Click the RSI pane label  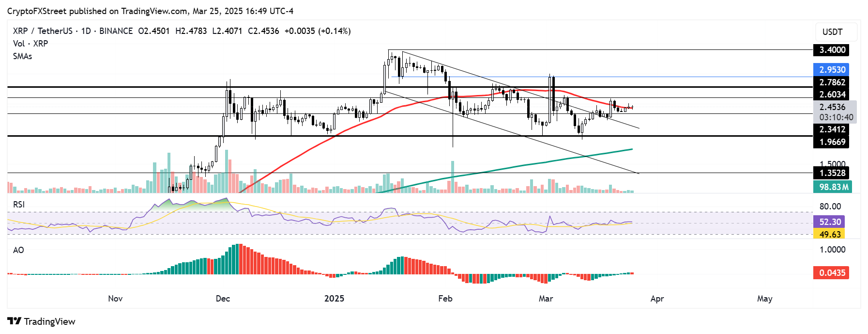19,205
